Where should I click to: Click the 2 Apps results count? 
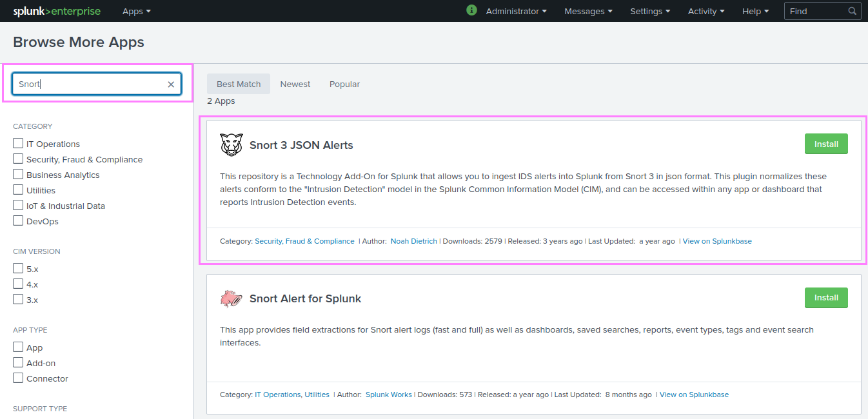[221, 101]
